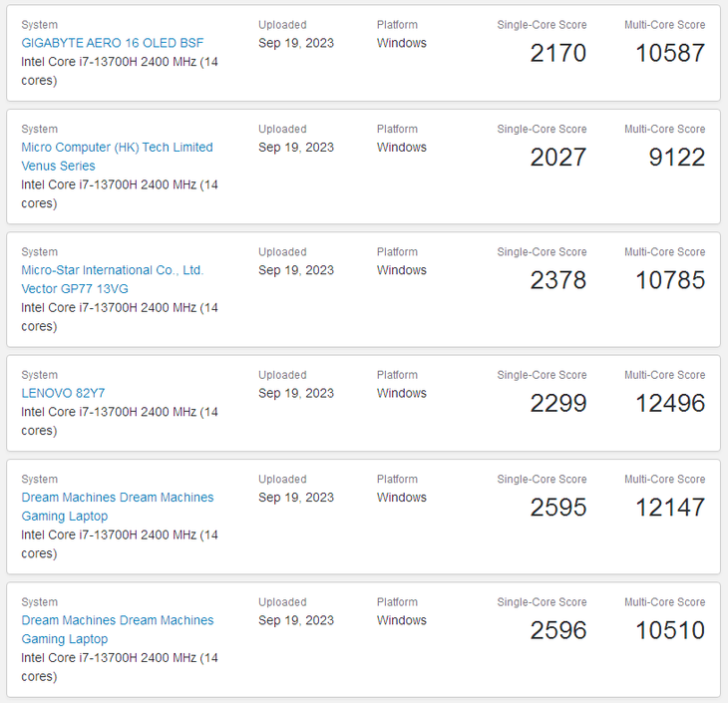Screen dimensions: 728x703
Task: Click the multi-core score 12147
Action: pos(669,508)
